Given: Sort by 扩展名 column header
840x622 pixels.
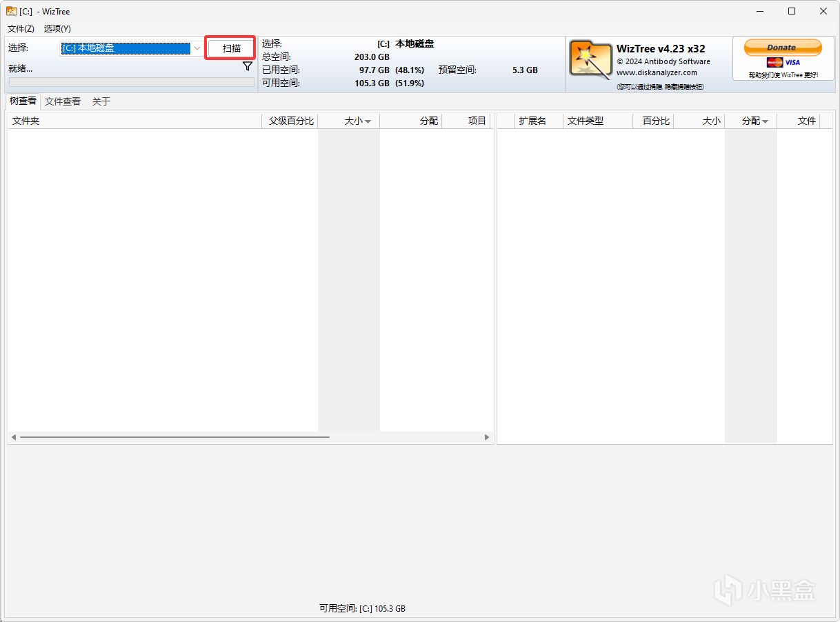Looking at the screenshot, I should [539, 121].
